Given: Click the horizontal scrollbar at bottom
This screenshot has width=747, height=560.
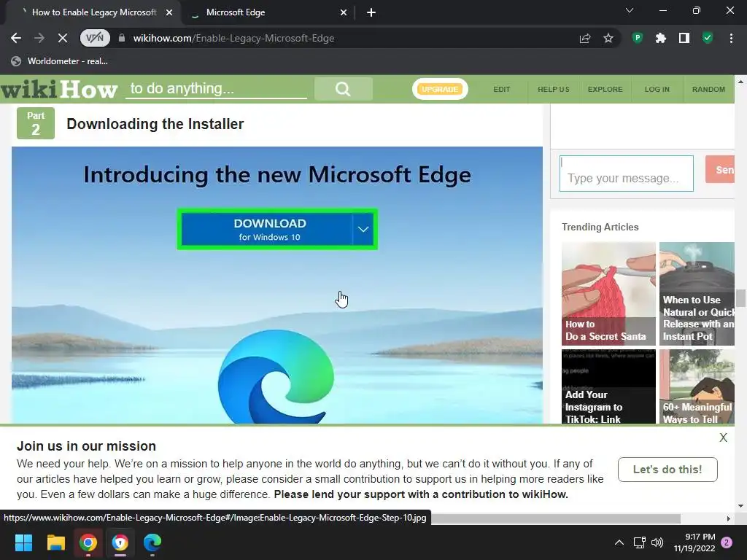Looking at the screenshot, I should click(555, 518).
